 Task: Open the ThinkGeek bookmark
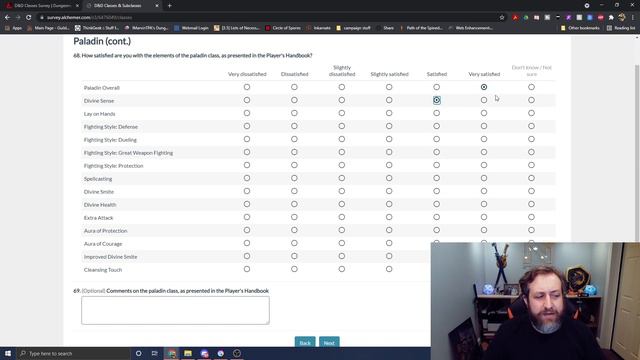(97, 28)
